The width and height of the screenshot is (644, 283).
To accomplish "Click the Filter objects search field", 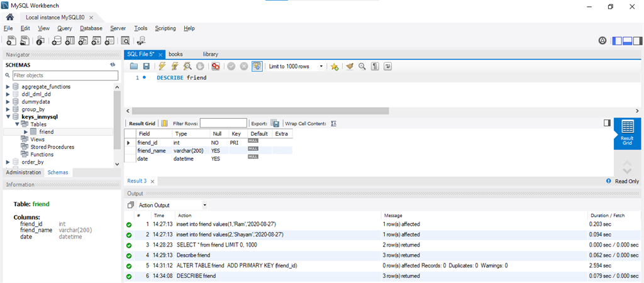I will (65, 75).
